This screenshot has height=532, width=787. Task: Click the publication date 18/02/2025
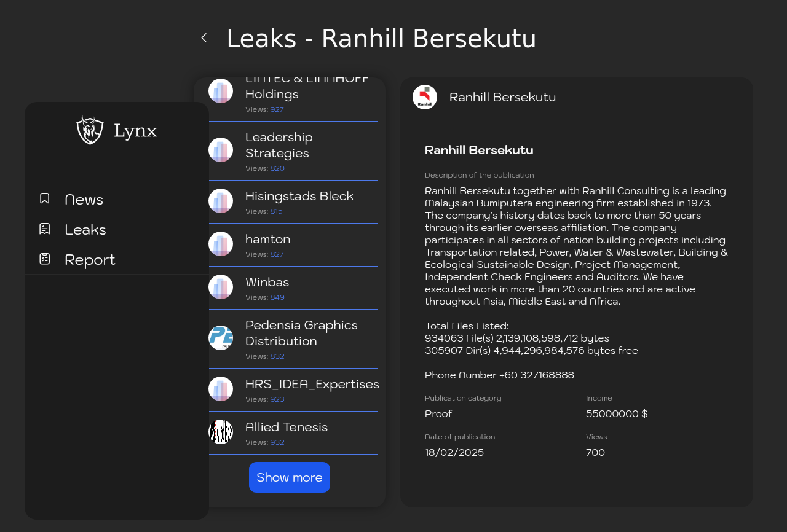click(x=454, y=453)
